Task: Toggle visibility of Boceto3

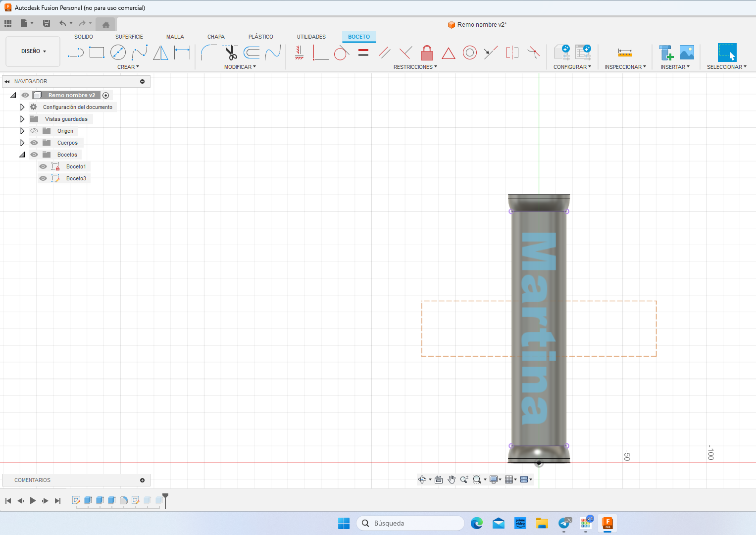Action: (43, 178)
